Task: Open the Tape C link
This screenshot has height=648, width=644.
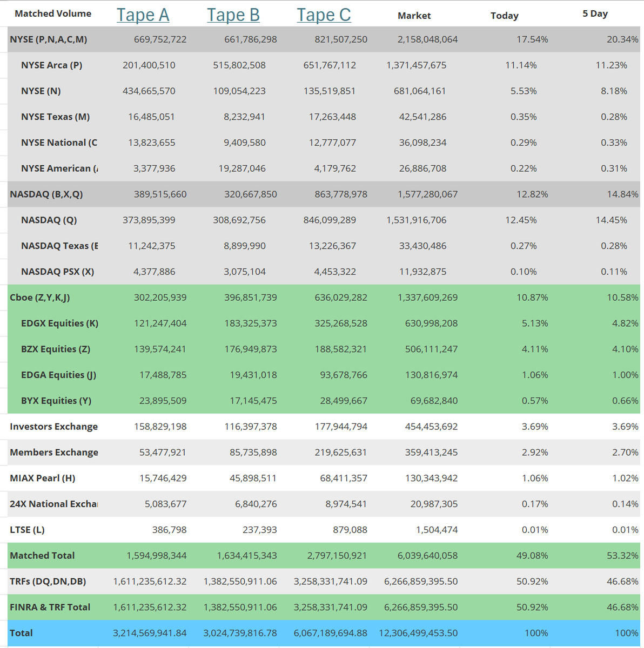Action: click(324, 15)
